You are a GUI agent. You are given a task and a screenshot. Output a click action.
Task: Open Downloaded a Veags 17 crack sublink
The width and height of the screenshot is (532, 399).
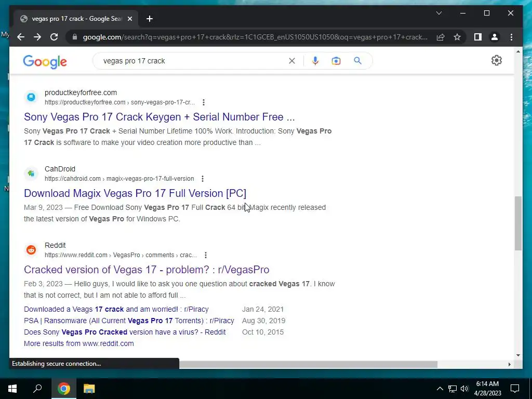click(x=116, y=309)
